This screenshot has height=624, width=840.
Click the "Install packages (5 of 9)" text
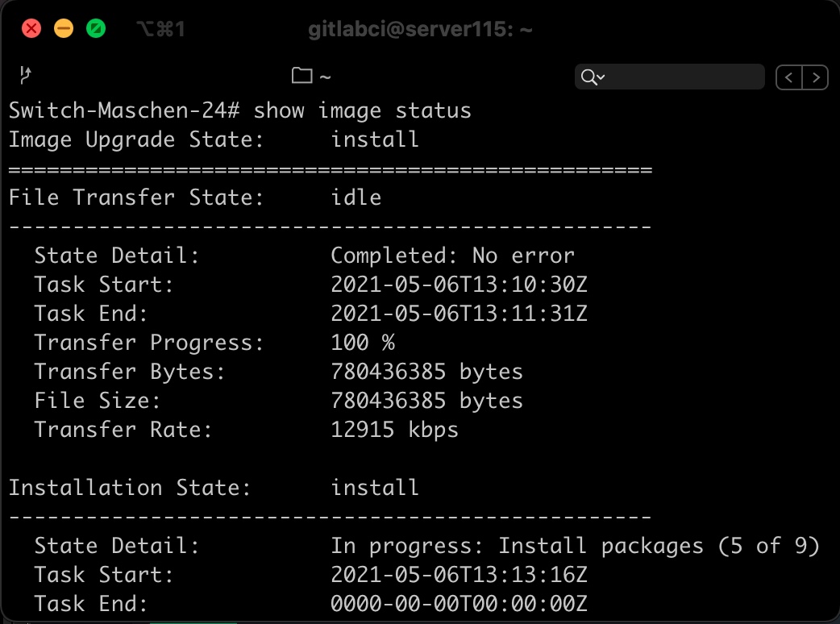tap(659, 546)
